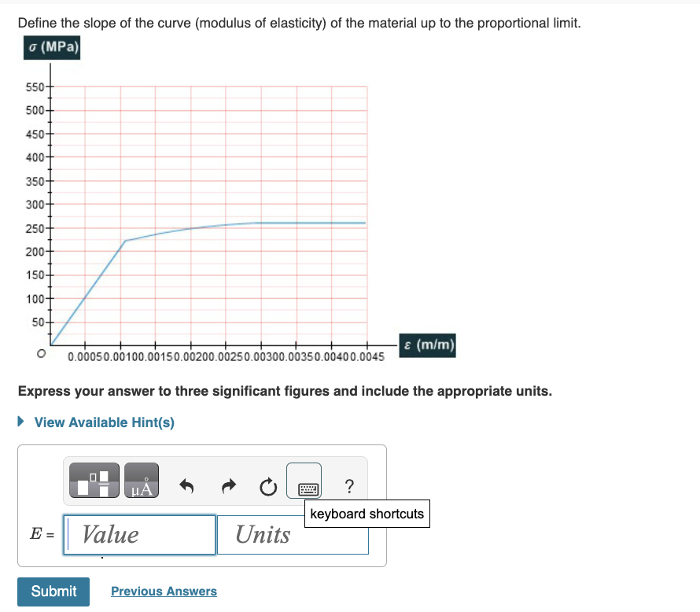
Task: Collapse the keyboard shortcuts tooltip
Action: pos(367,513)
